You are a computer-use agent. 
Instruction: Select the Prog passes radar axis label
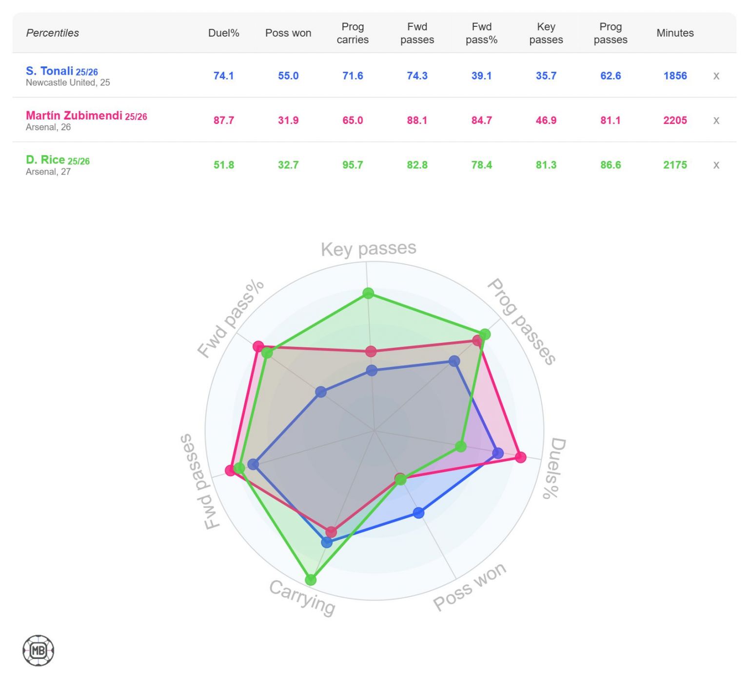click(x=522, y=321)
